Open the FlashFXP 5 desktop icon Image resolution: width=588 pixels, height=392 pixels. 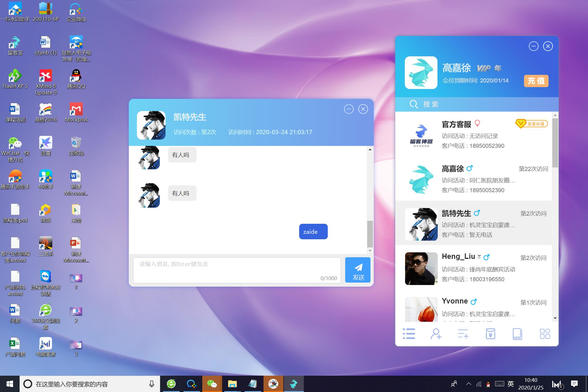point(15,79)
